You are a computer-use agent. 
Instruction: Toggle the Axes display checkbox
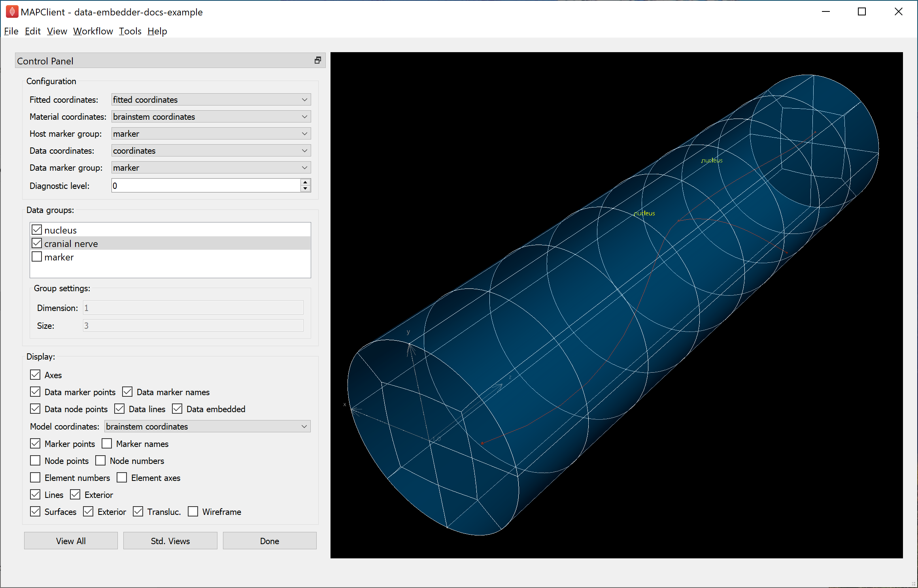(35, 375)
